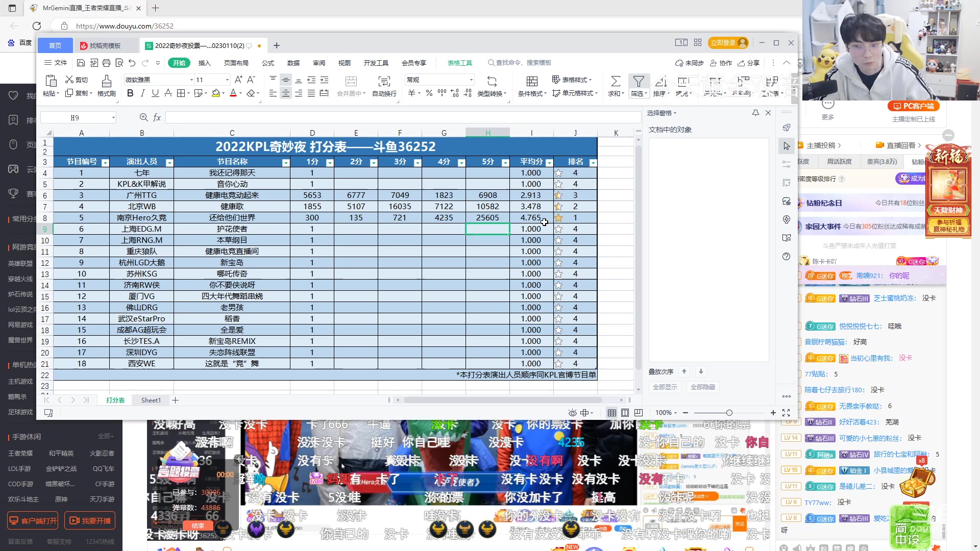Click the zoom magnifier beside formula bar
The image size is (980, 551).
pyautogui.click(x=144, y=118)
